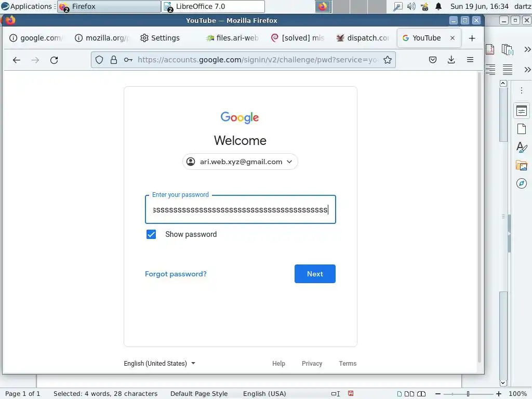Open the Privacy link

click(312, 363)
